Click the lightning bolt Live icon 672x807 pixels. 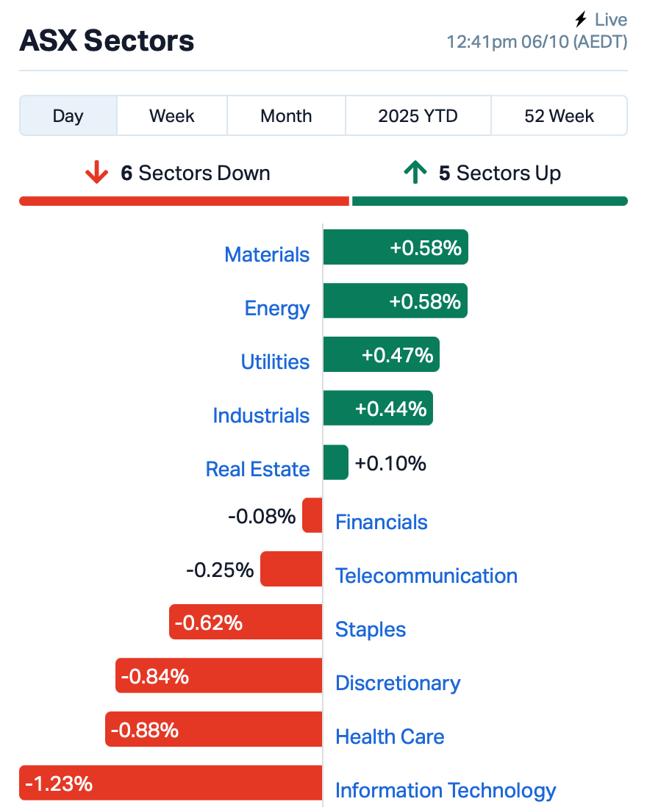tap(581, 20)
